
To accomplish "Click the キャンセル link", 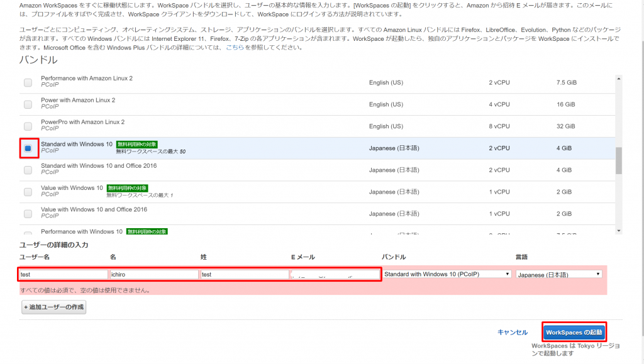I will 513,333.
